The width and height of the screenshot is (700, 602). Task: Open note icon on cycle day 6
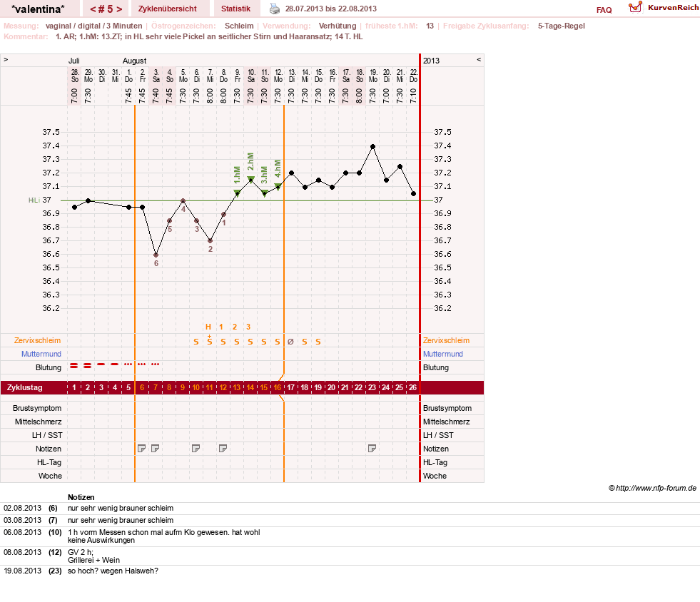point(141,449)
